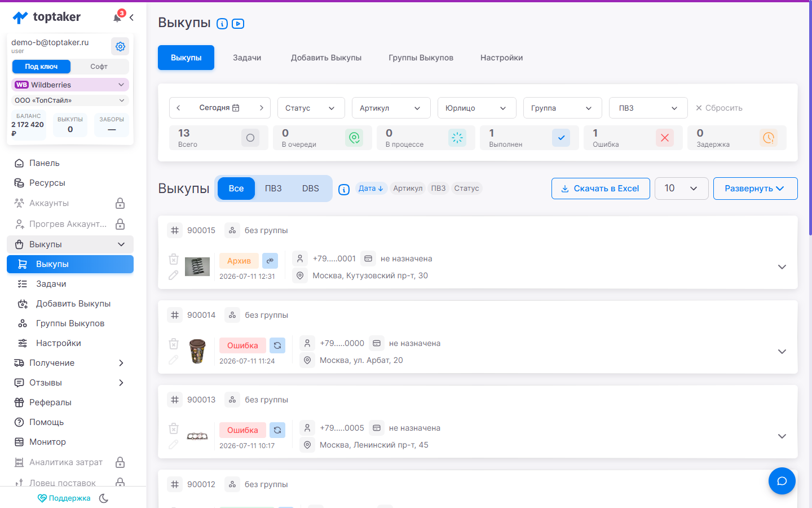The height and width of the screenshot is (508, 812).
Task: Switch to the Группы Выкупов top tab
Action: click(x=421, y=58)
